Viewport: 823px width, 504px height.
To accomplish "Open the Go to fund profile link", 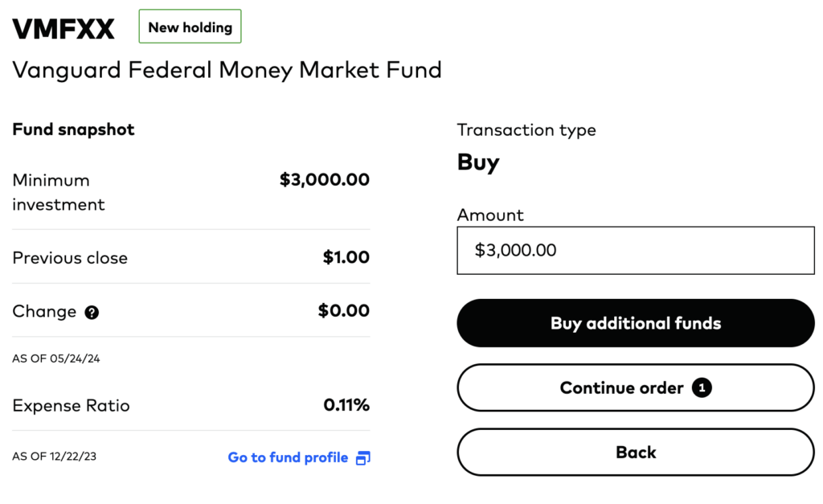I will pyautogui.click(x=288, y=457).
